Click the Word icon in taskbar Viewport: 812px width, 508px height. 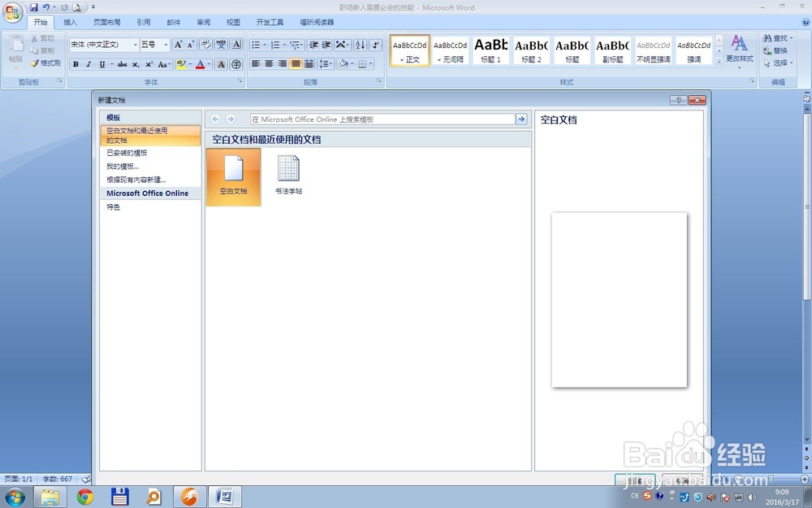coord(225,497)
